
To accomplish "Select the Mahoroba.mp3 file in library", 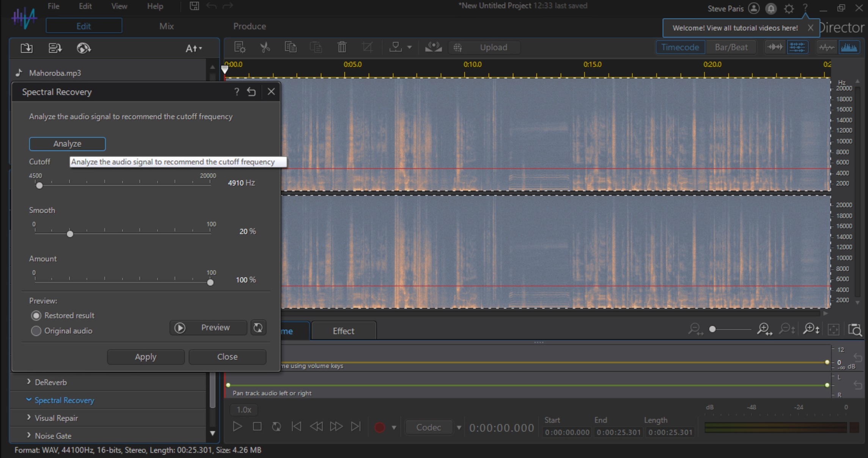I will (55, 73).
